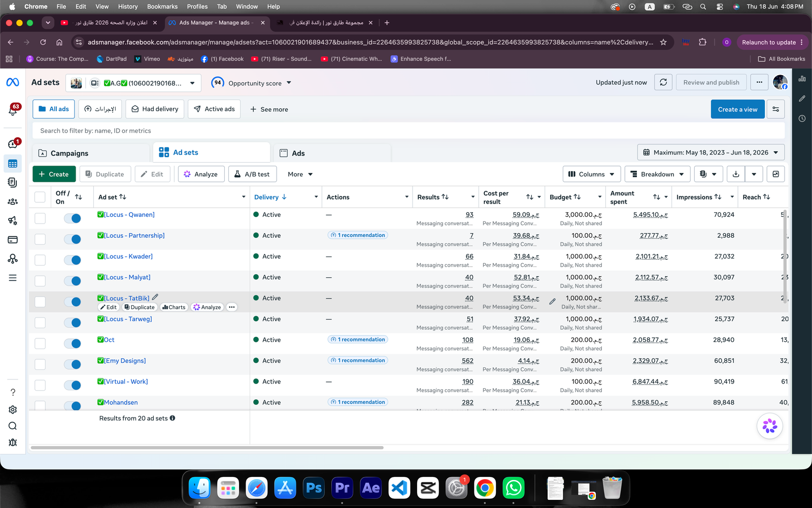Select the Had delivery filter tab
Viewport: 812px width, 508px height.
(x=155, y=109)
